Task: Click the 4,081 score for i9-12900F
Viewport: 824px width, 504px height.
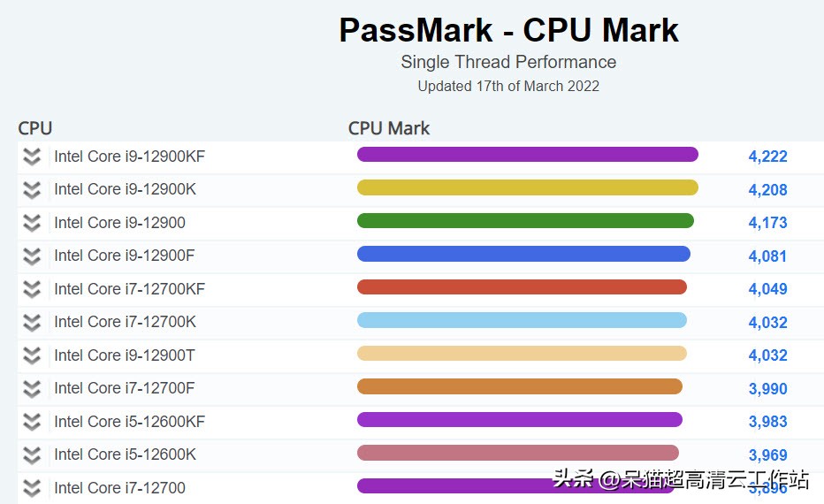Action: click(767, 256)
